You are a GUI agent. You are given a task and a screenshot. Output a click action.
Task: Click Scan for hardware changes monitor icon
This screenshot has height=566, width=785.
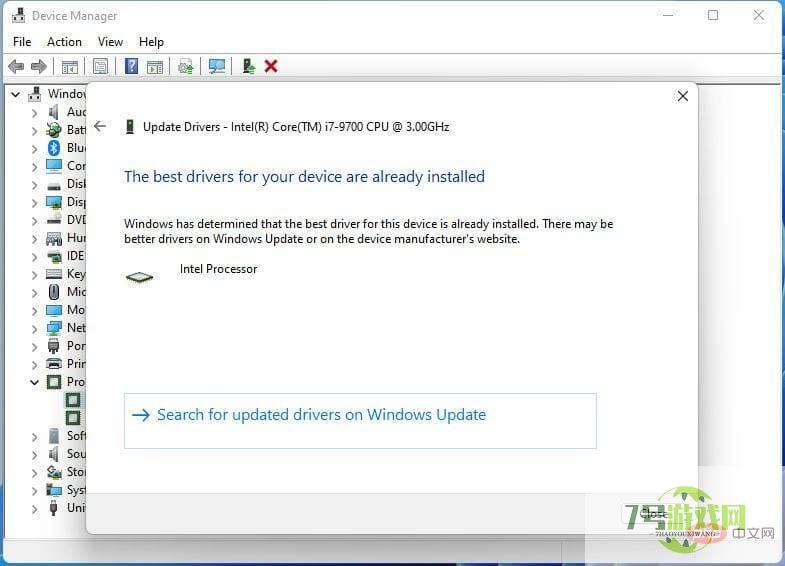coord(217,66)
